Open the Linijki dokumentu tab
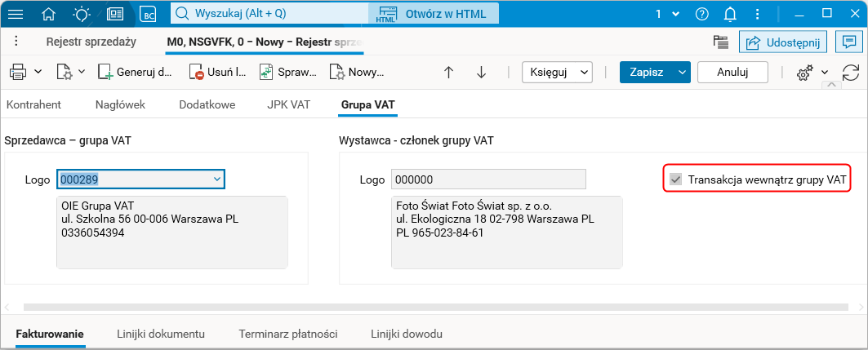This screenshot has height=350, width=868. pyautogui.click(x=161, y=334)
